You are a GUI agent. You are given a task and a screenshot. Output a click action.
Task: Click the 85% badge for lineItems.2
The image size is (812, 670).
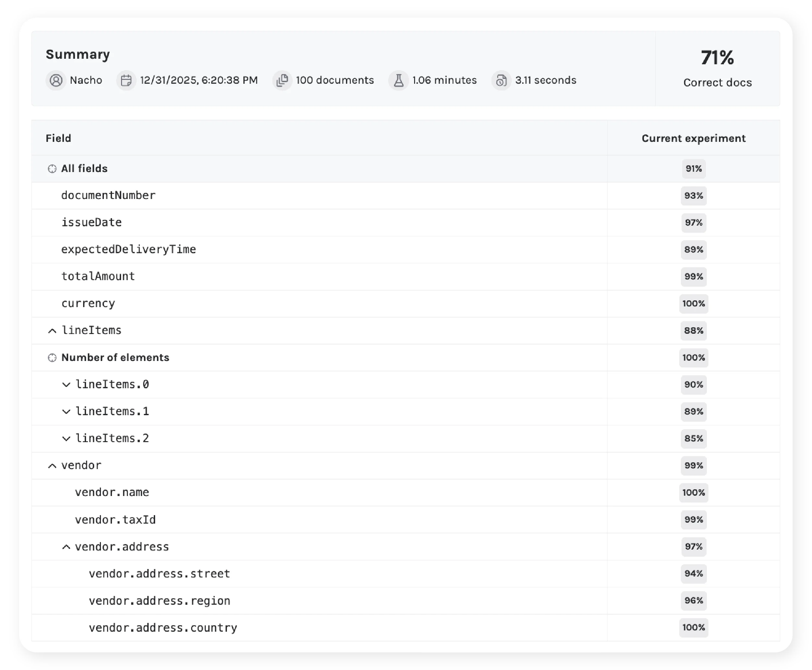pos(694,439)
